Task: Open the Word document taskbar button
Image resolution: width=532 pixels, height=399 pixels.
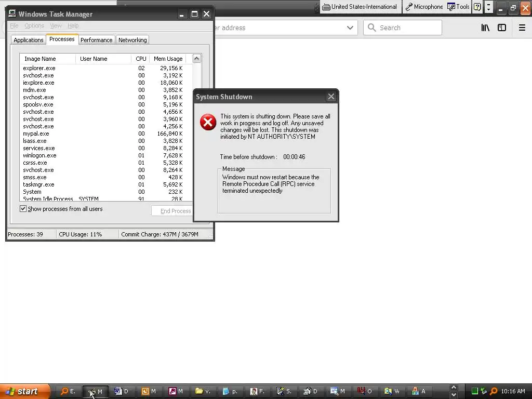Action: [122, 391]
